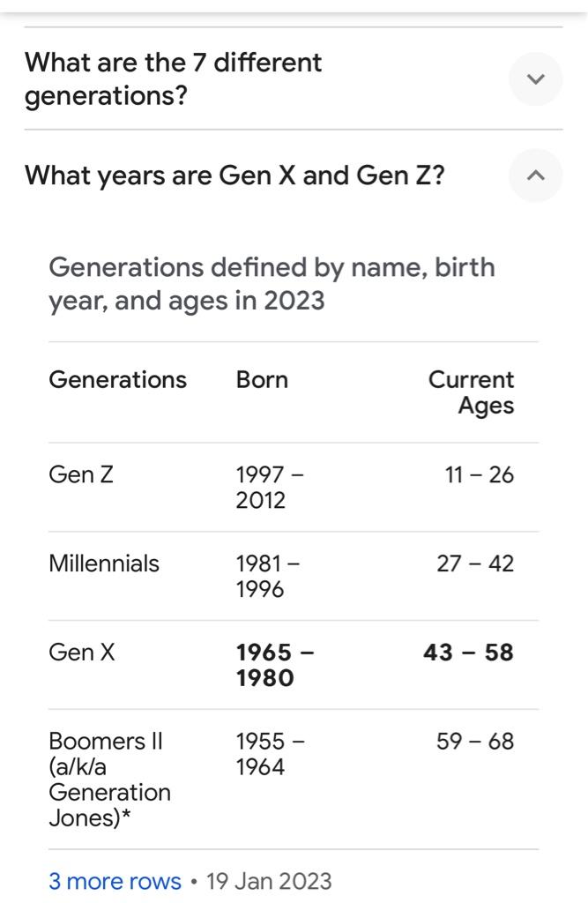
Task: Open the '3 more rows' link
Action: [x=115, y=881]
